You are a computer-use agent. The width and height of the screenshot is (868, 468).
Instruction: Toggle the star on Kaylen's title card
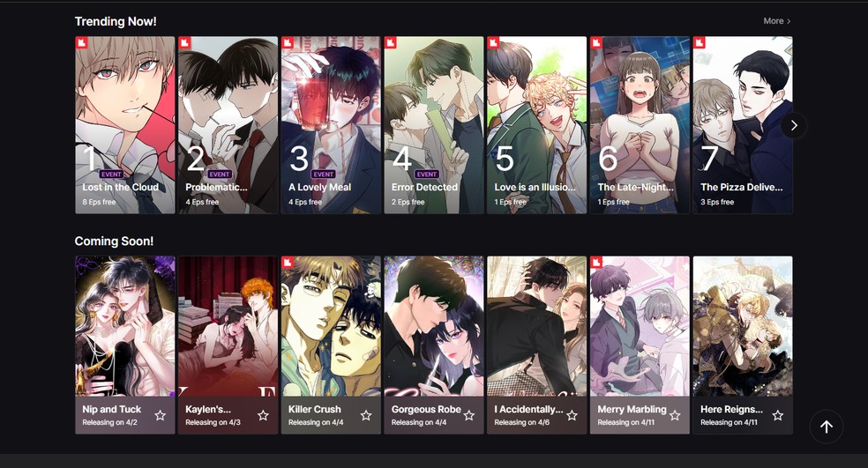pos(263,415)
